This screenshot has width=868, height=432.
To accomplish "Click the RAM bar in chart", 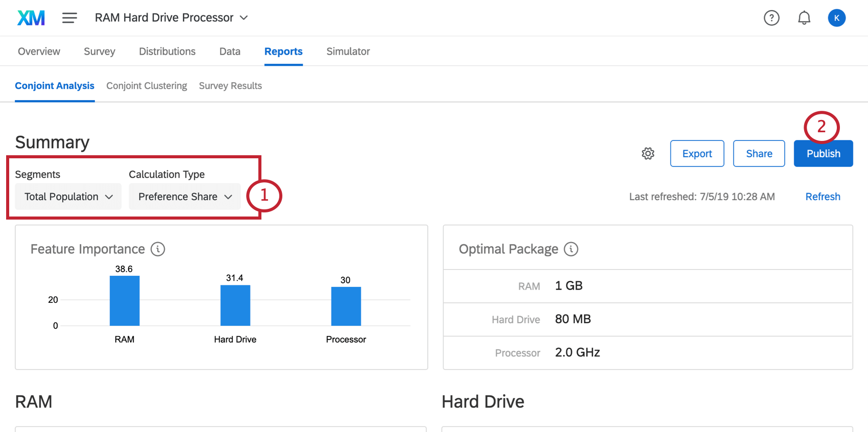I will click(x=125, y=301).
